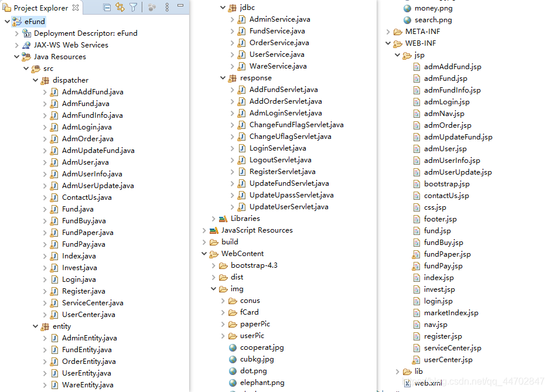Select WareEntity.java file
Viewport: 550px width, 392px height.
88,385
